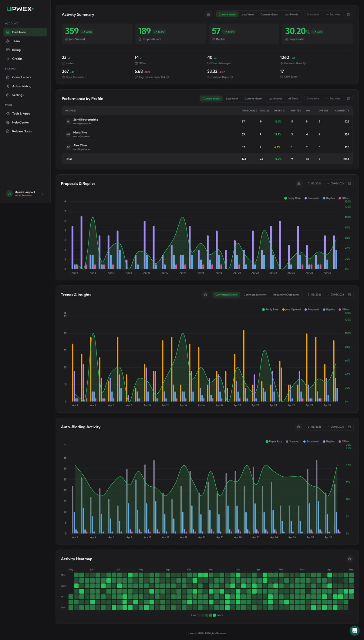Image resolution: width=364 pixels, height=640 pixels.
Task: Click Auto-Bidding Activity calendar icon
Action: coord(349,427)
